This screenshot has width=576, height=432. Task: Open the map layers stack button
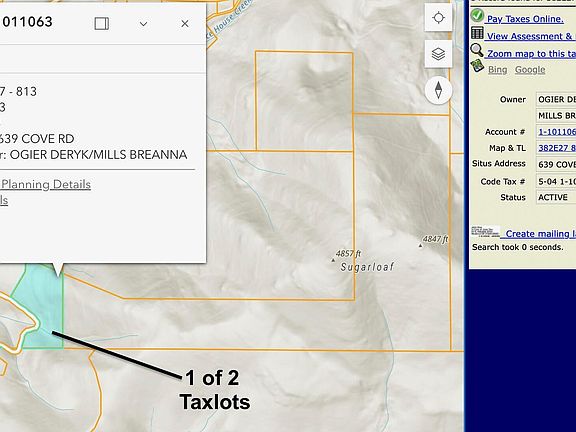point(438,54)
